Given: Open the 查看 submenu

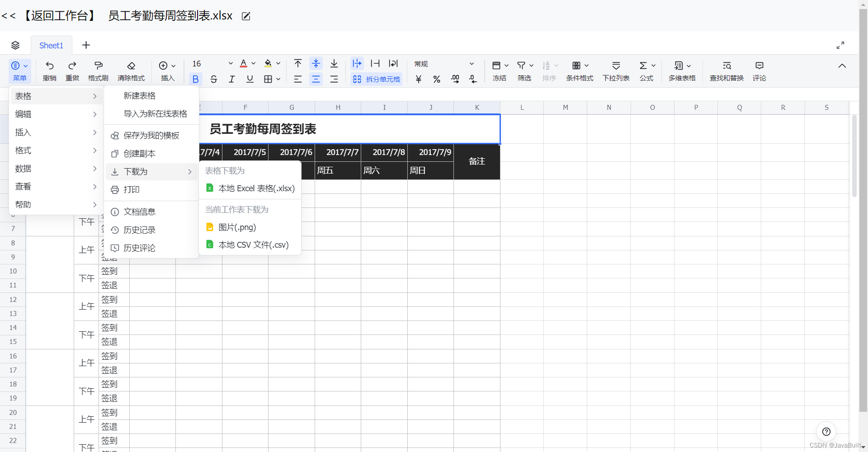Looking at the screenshot, I should (x=56, y=187).
